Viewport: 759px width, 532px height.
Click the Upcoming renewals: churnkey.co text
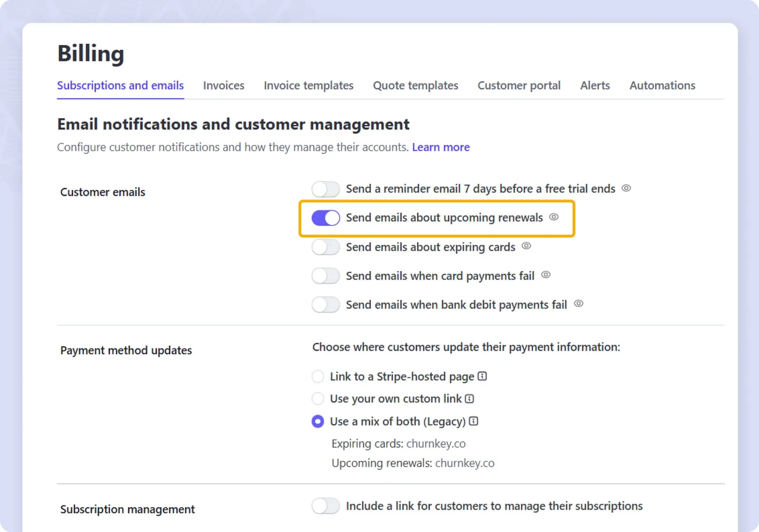click(413, 463)
